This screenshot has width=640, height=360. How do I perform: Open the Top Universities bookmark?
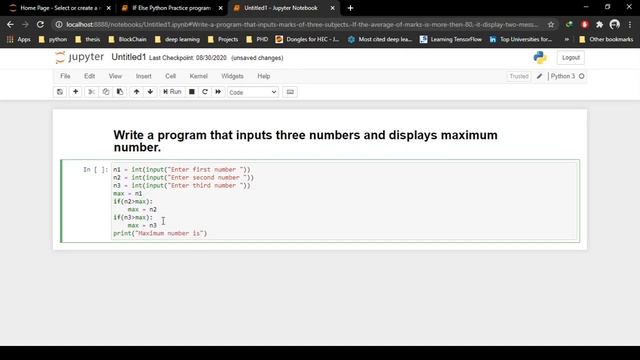[x=521, y=39]
